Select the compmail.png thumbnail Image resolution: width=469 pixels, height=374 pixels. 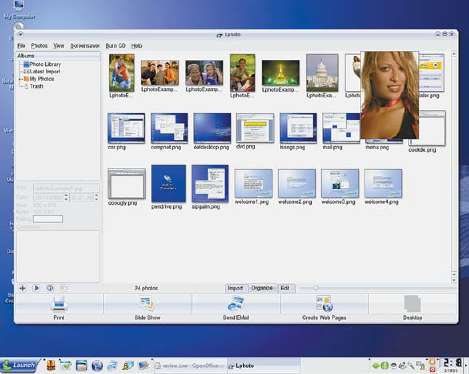pyautogui.click(x=169, y=128)
